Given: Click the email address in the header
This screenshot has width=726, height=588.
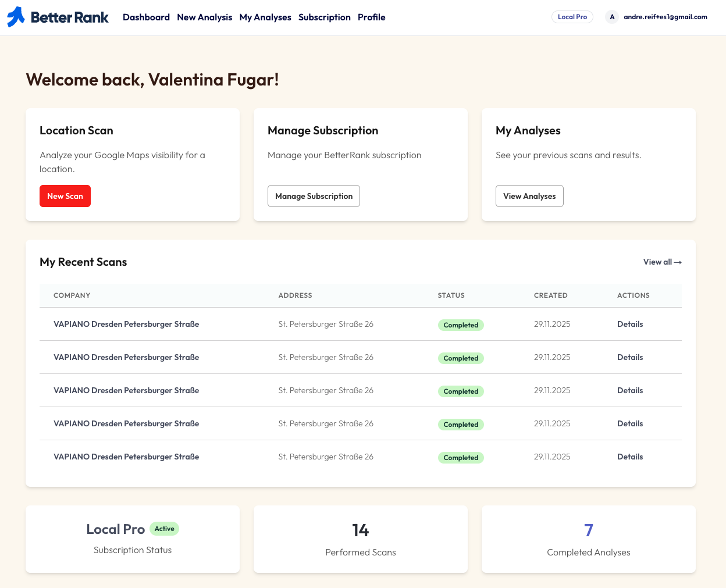Looking at the screenshot, I should (x=665, y=17).
